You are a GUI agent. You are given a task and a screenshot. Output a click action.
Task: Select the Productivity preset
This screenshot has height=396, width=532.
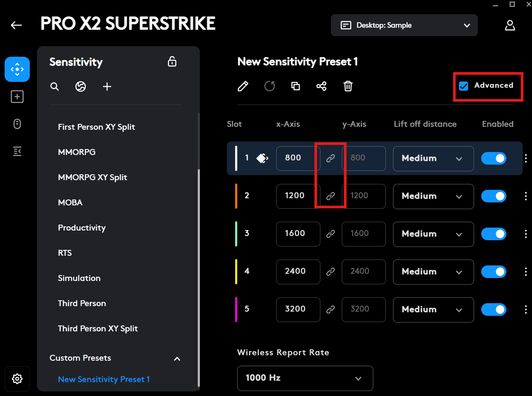82,228
